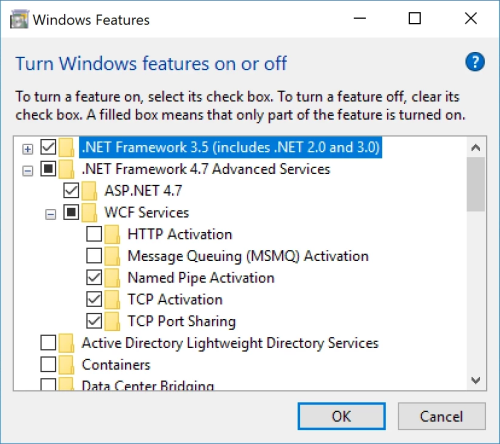
Task: Click the WCF Services folder icon
Action: pyautogui.click(x=89, y=213)
